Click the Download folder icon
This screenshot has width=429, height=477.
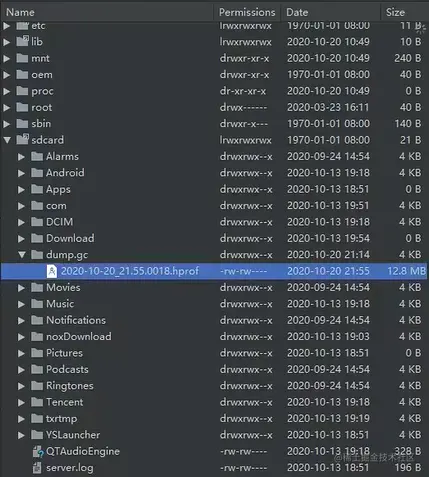click(x=37, y=238)
